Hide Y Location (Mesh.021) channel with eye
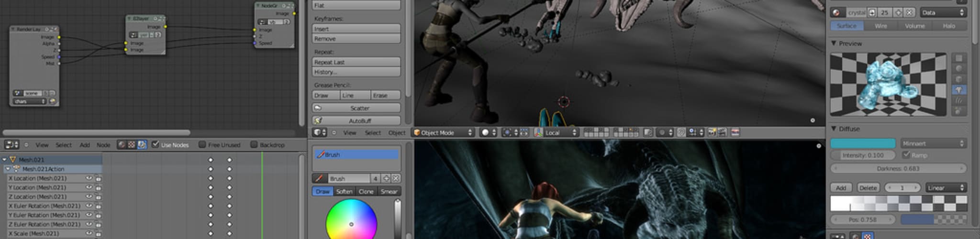 [89, 187]
